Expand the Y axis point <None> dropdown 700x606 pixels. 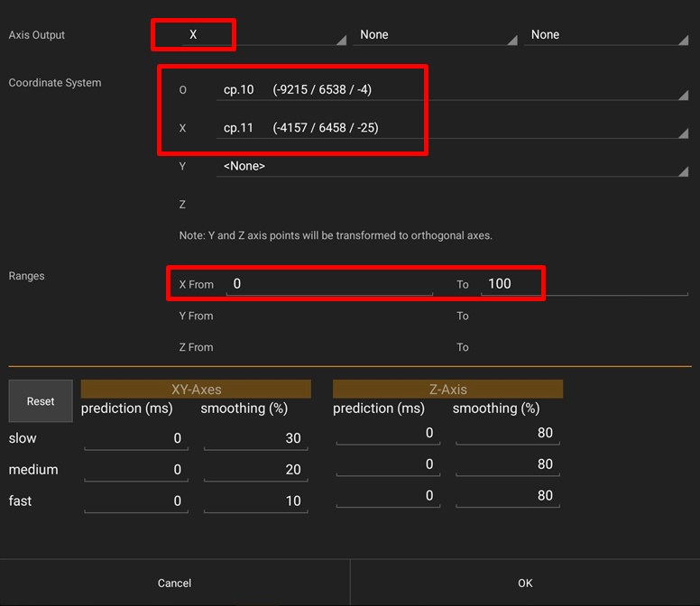[451, 166]
